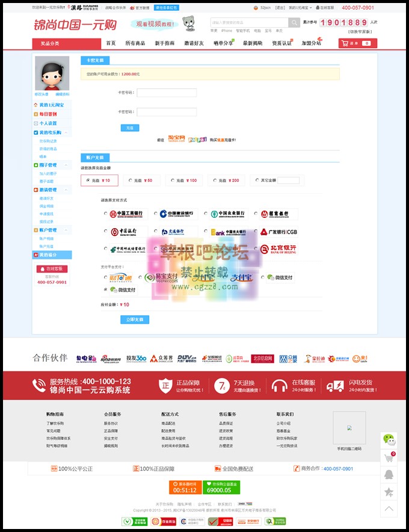Image resolution: width=409 pixels, height=532 pixels.
Task: Click the 个人设置 icon in sidebar
Action: tap(35, 123)
